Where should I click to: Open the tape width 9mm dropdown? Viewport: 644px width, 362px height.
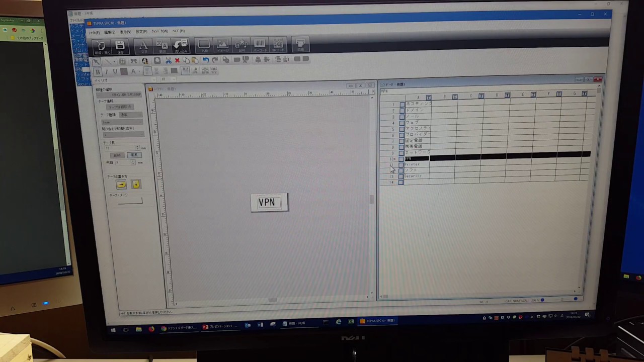(123, 122)
